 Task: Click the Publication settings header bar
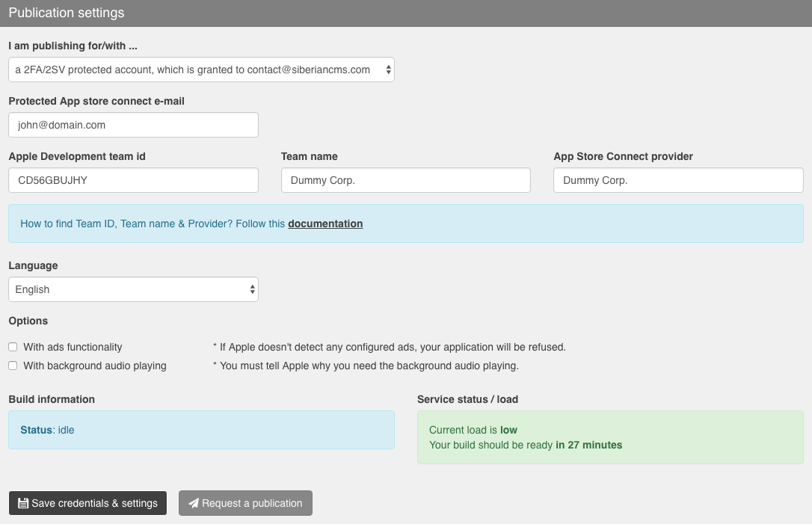[x=406, y=13]
